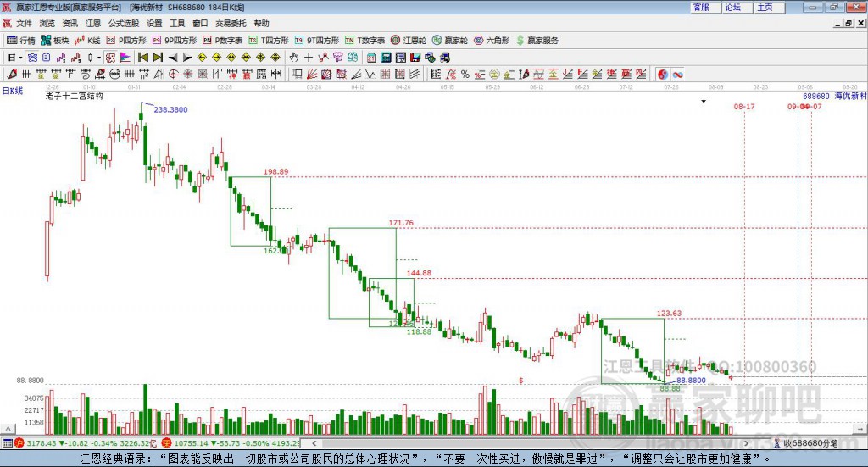The width and height of the screenshot is (868, 467).
Task: Select the percent % tool icon
Action: click(x=465, y=74)
